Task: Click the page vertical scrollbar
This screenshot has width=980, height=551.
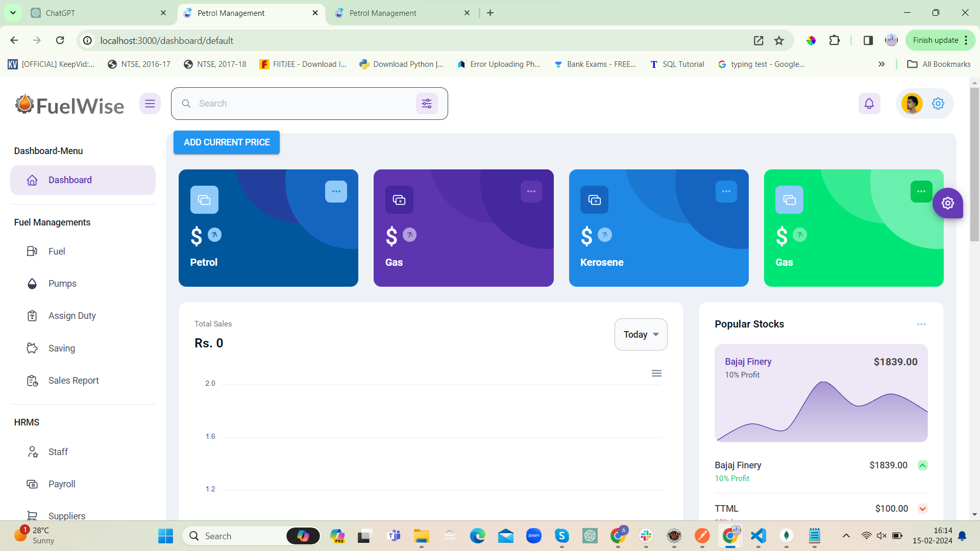Action: point(974,163)
